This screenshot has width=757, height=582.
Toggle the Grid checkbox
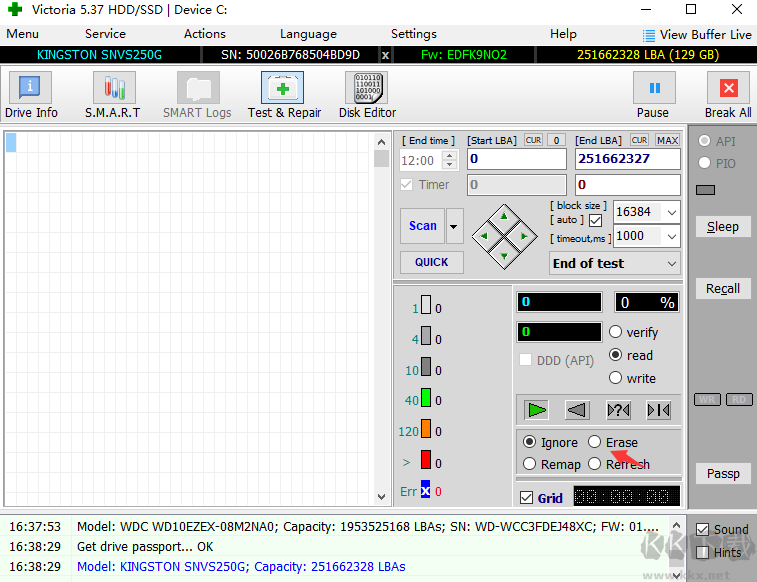click(x=527, y=497)
